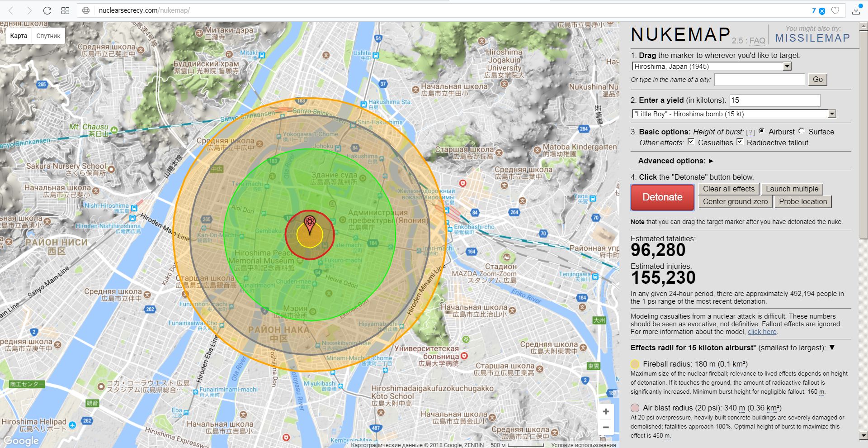Image resolution: width=868 pixels, height=448 pixels.
Task: Click Clear all effects button
Action: click(729, 189)
